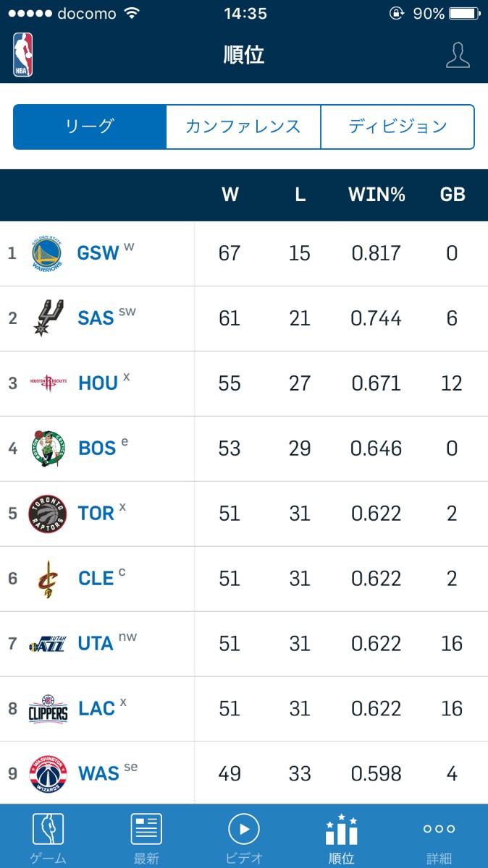
Task: Tap the Golden State Warriors logo
Action: pos(48,254)
